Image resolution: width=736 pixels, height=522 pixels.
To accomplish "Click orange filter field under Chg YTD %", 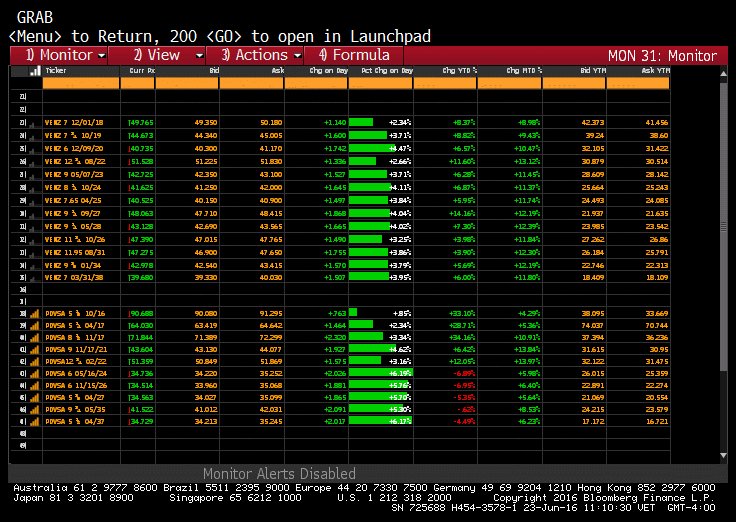I will [445, 84].
